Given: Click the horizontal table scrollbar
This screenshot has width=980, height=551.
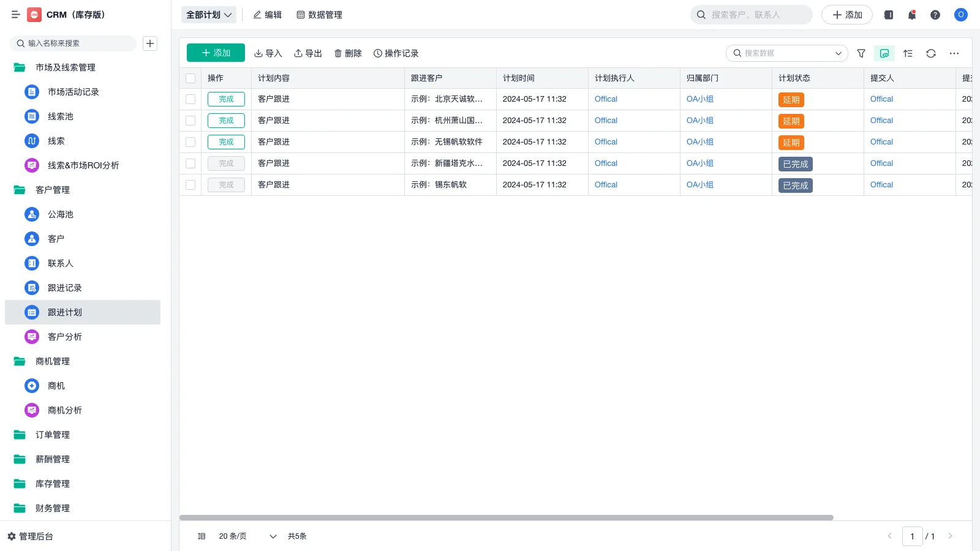Looking at the screenshot, I should (x=506, y=517).
